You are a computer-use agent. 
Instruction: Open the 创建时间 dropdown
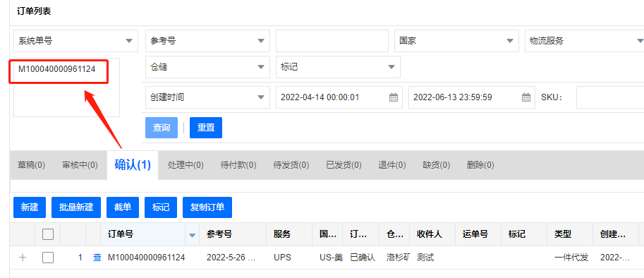208,97
